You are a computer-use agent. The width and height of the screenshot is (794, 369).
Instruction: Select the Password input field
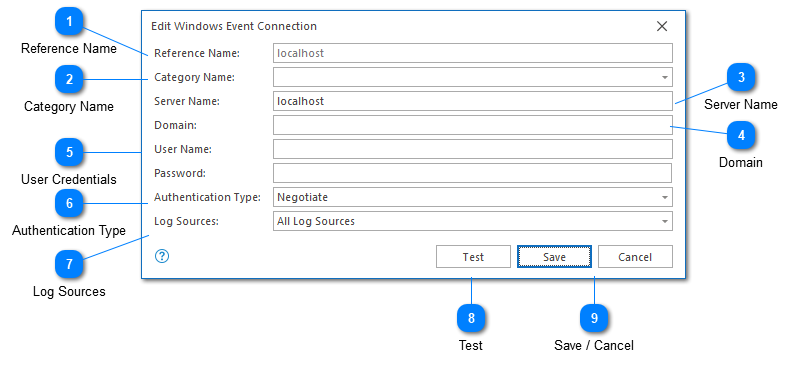[472, 173]
